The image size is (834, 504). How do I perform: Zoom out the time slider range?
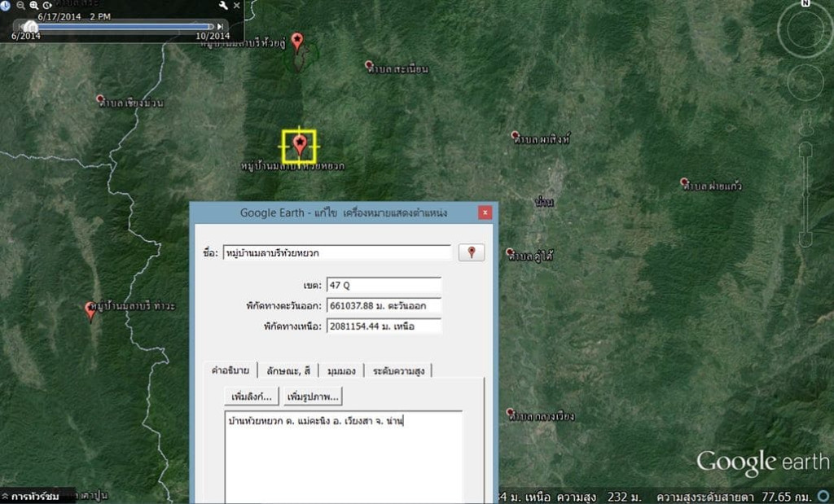pos(20,6)
